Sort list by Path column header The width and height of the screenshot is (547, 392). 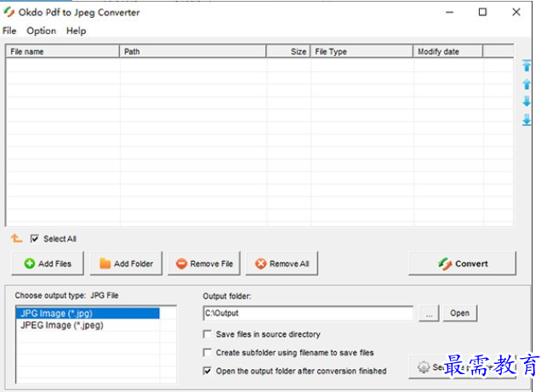pyautogui.click(x=193, y=52)
